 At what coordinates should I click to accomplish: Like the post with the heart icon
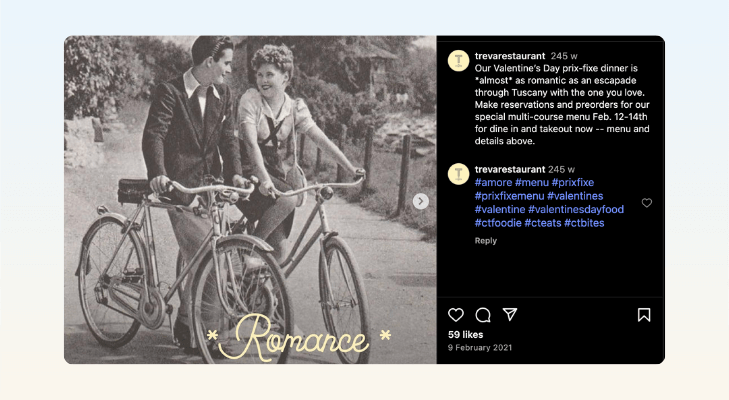click(x=456, y=315)
